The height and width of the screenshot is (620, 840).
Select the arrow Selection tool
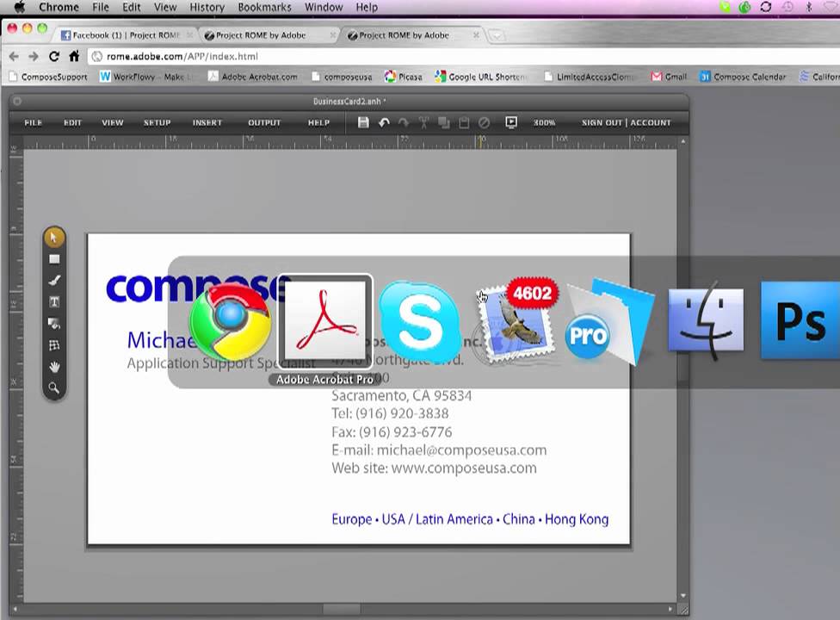click(x=53, y=238)
